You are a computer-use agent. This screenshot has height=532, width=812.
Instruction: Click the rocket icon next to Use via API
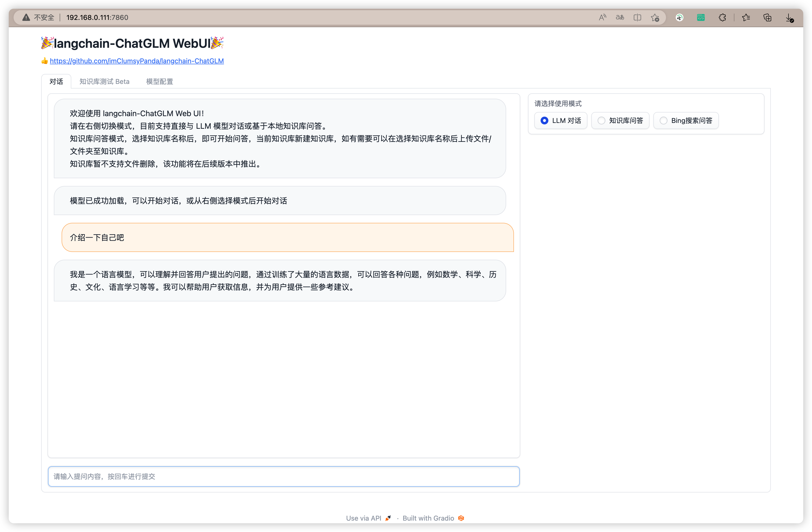pyautogui.click(x=388, y=518)
